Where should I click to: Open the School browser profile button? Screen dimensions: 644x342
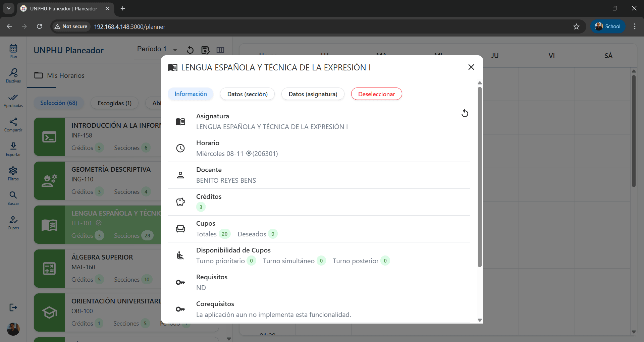tap(608, 26)
